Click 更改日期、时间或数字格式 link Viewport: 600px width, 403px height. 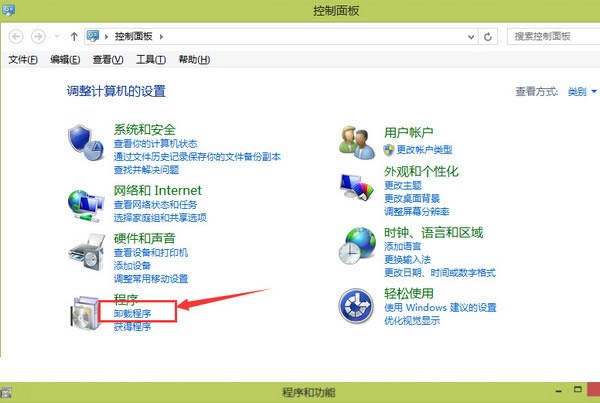[440, 272]
